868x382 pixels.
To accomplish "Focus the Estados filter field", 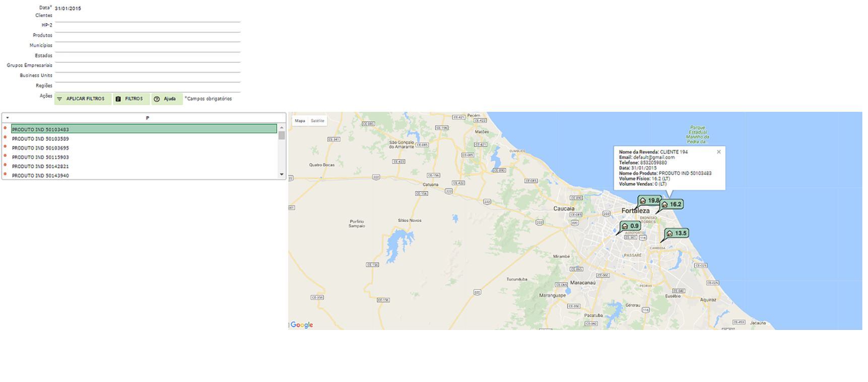I will pyautogui.click(x=148, y=58).
